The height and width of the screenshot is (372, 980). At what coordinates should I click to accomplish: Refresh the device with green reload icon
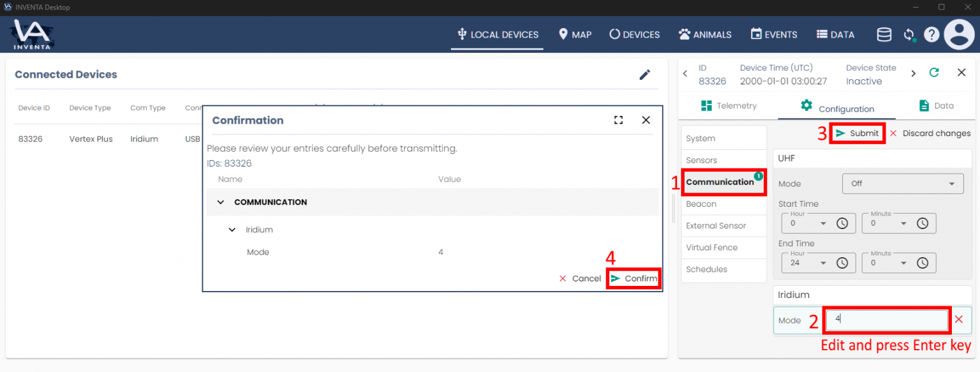click(934, 73)
